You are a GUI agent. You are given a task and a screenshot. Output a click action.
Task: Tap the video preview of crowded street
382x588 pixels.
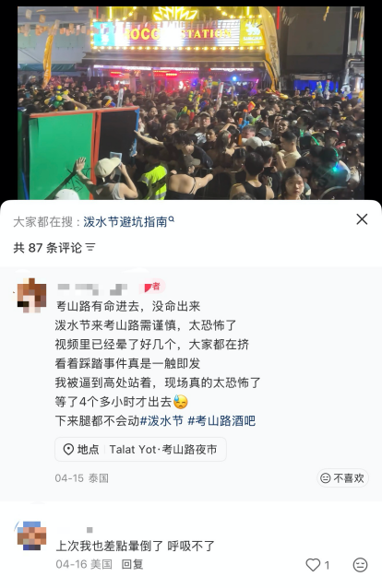[x=191, y=102]
